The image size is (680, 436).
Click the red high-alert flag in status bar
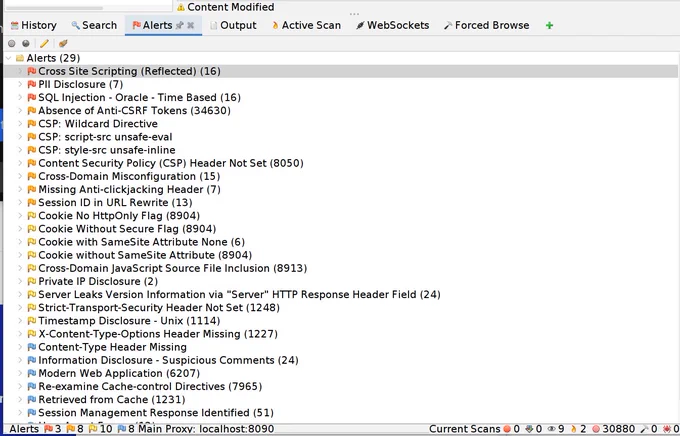tap(49, 429)
